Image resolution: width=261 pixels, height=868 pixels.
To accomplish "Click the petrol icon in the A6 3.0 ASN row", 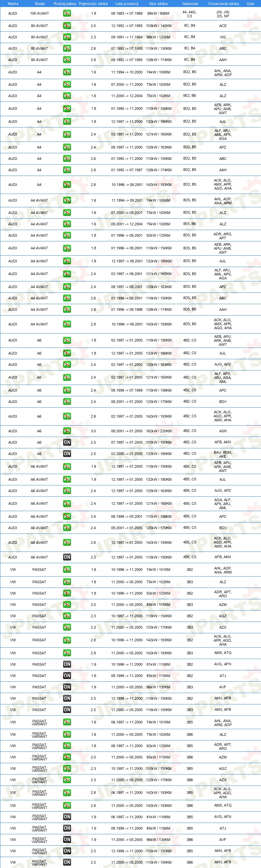I will 67,431.
